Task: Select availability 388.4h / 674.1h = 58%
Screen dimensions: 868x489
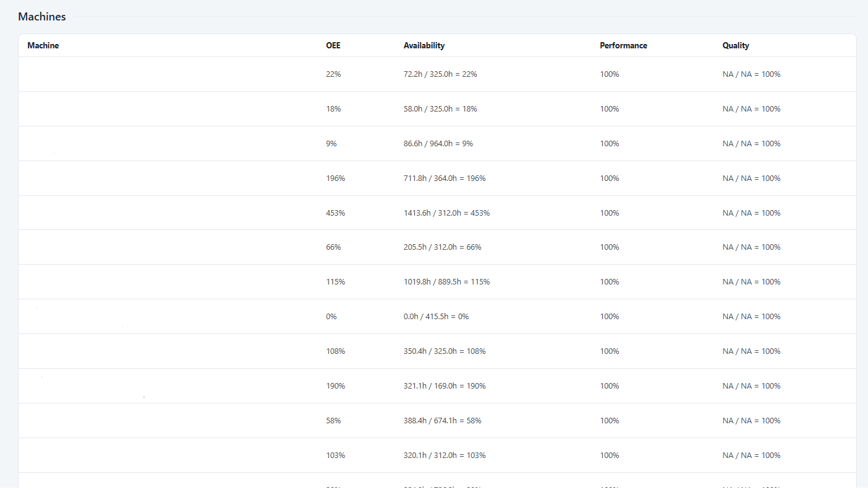Action: (442, 421)
